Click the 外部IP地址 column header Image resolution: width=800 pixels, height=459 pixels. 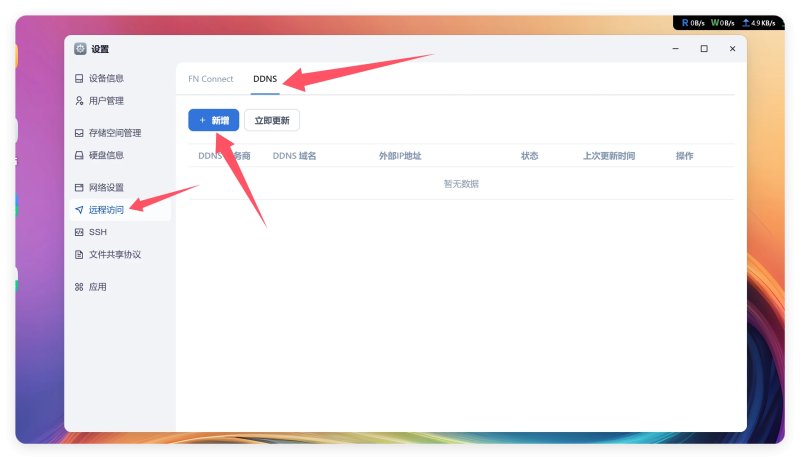click(x=400, y=156)
